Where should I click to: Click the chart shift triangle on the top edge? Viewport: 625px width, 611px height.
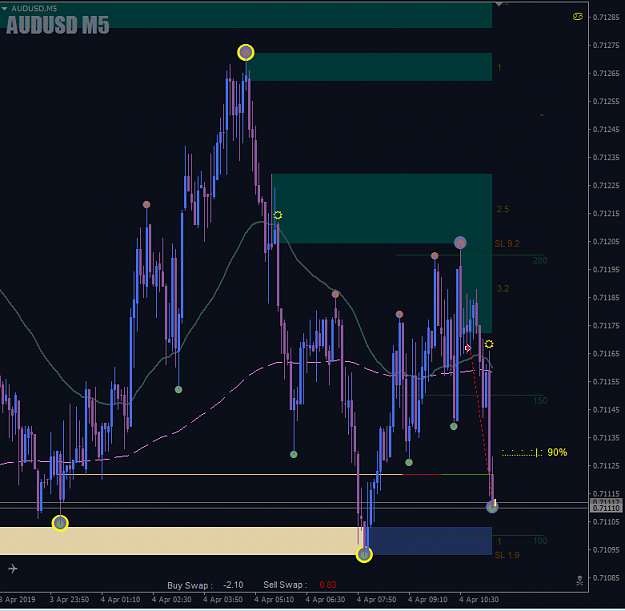(x=499, y=4)
